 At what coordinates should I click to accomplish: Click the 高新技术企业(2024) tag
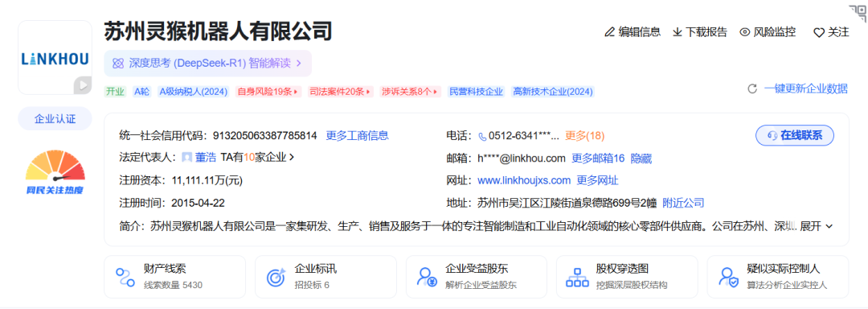pyautogui.click(x=552, y=92)
